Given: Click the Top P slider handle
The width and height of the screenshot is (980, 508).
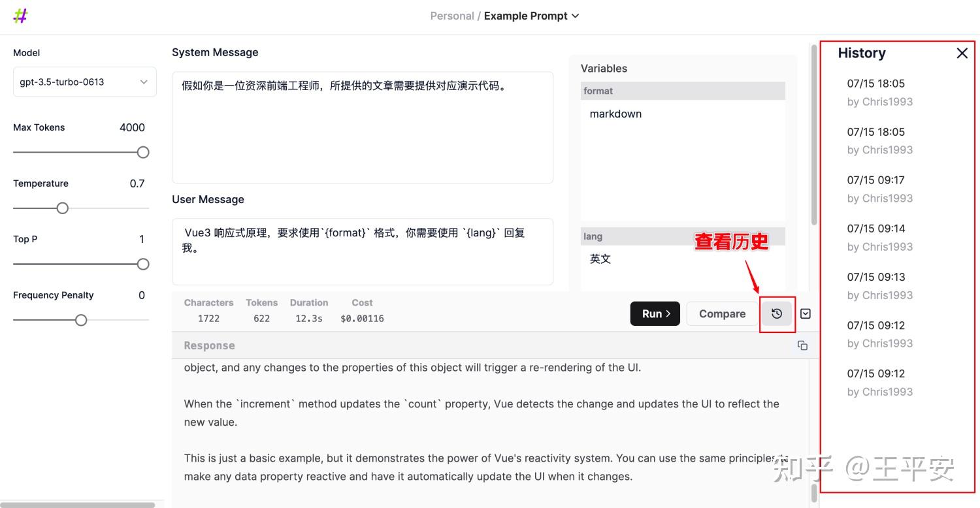Looking at the screenshot, I should (x=143, y=264).
